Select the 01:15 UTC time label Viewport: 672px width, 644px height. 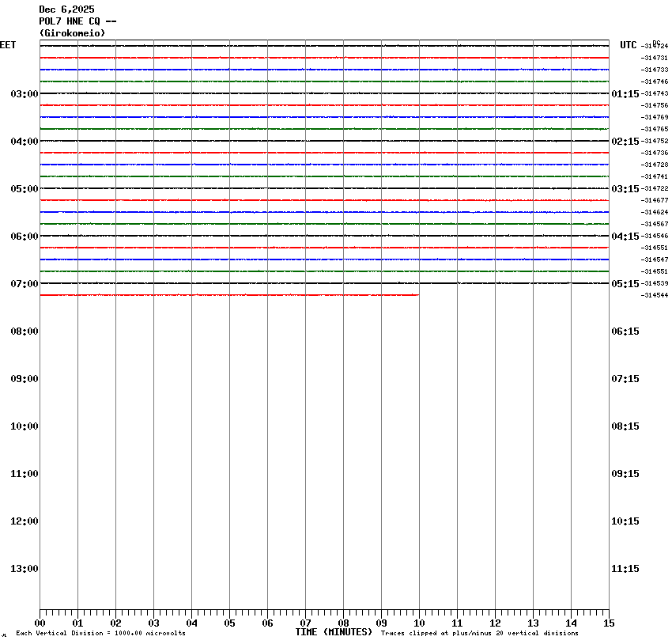click(625, 94)
